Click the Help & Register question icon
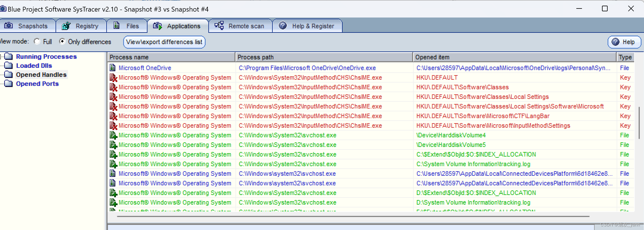Viewport: 644px width, 230px height. coord(283,26)
